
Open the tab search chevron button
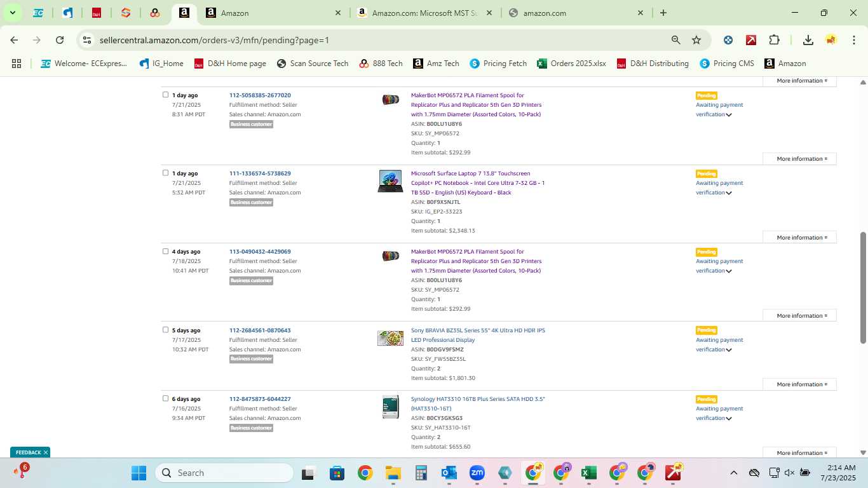coord(12,13)
